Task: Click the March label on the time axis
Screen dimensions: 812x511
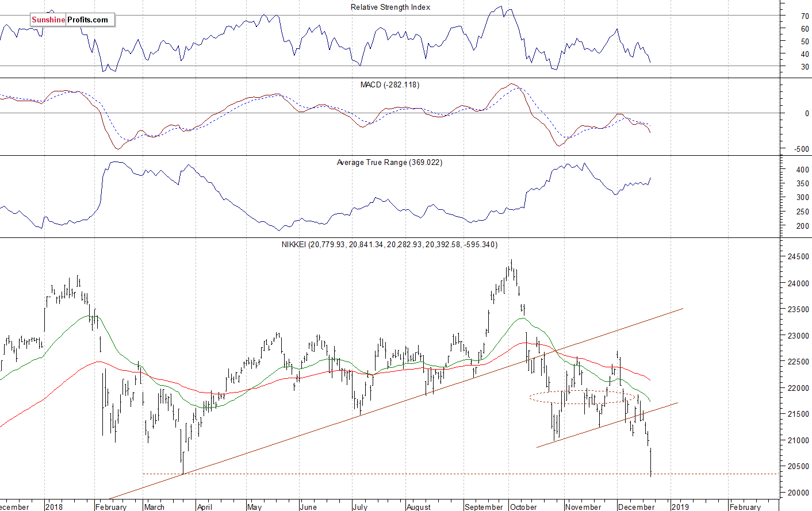Action: [x=154, y=507]
